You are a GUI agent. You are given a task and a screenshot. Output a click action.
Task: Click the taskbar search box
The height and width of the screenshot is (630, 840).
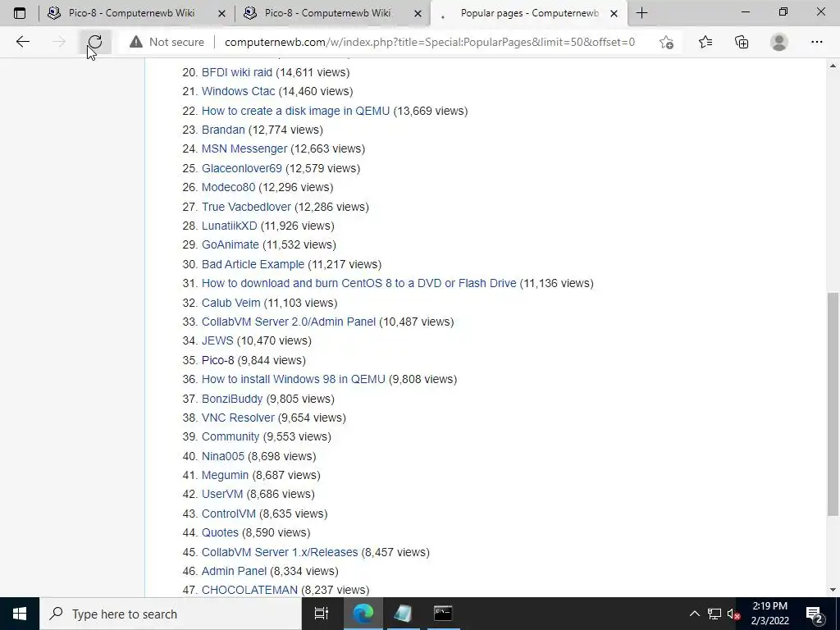[x=171, y=614]
